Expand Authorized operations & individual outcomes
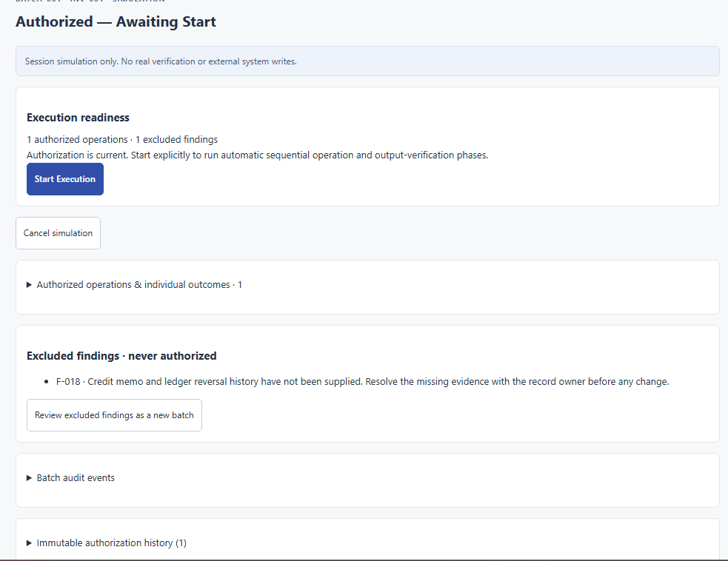The height and width of the screenshot is (561, 728). coord(135,284)
